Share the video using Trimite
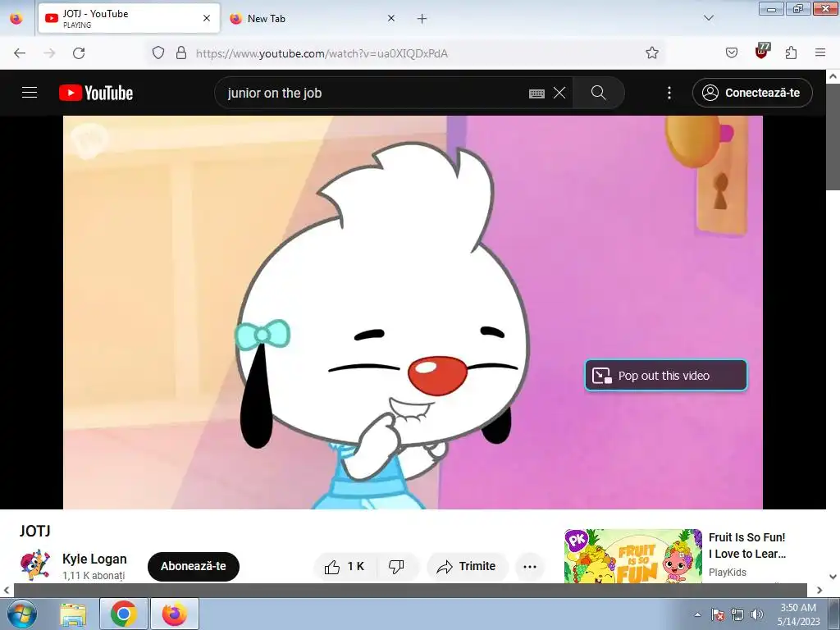 pos(467,566)
